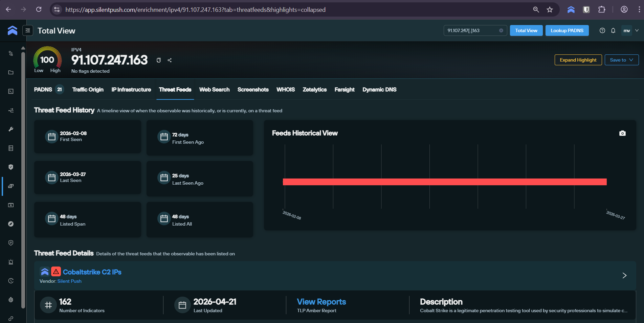Open the Save to dropdown
Screen dimensions: 644x323
[621, 60]
